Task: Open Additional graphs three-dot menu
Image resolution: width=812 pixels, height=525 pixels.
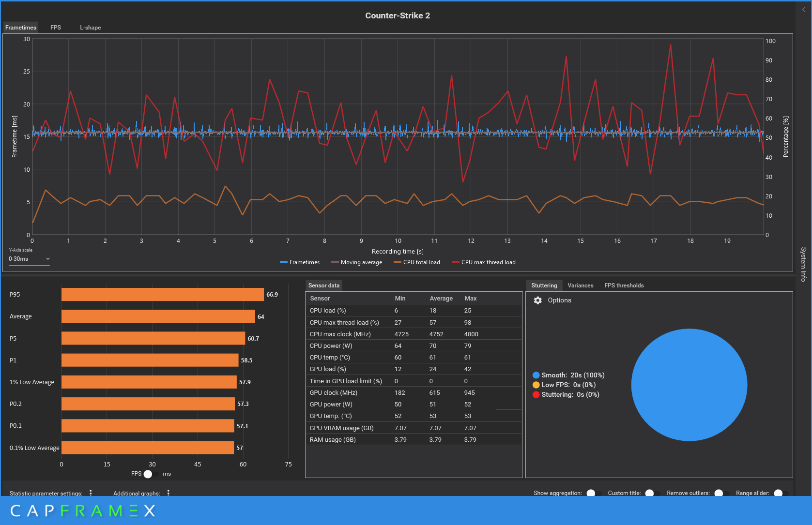Action: [168, 493]
